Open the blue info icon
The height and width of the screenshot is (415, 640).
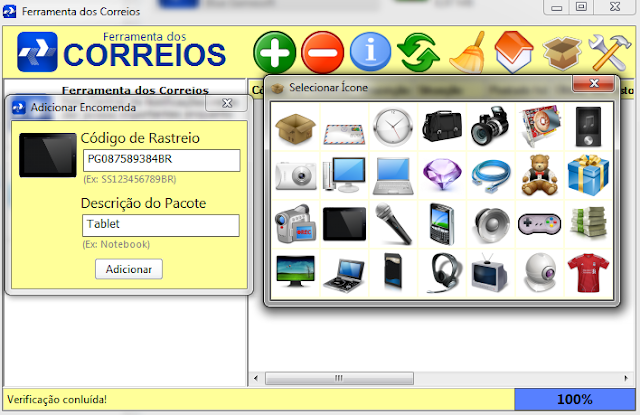click(x=371, y=52)
